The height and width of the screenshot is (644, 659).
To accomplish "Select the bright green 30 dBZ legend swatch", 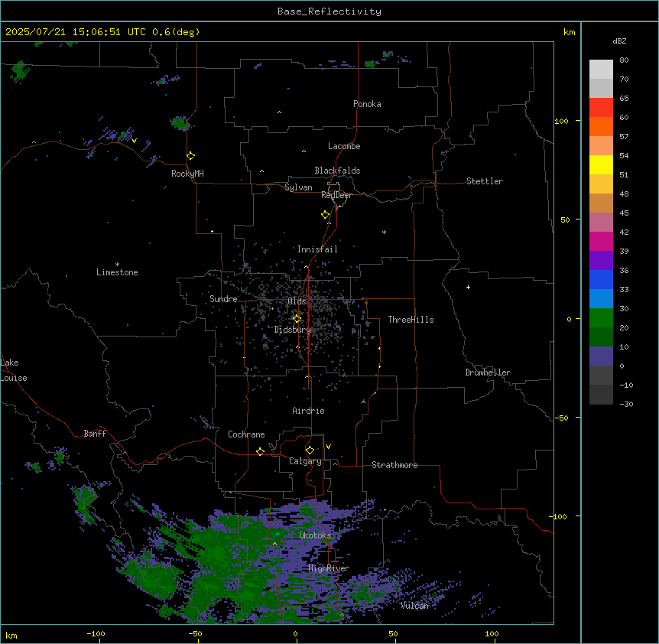I will (x=601, y=318).
